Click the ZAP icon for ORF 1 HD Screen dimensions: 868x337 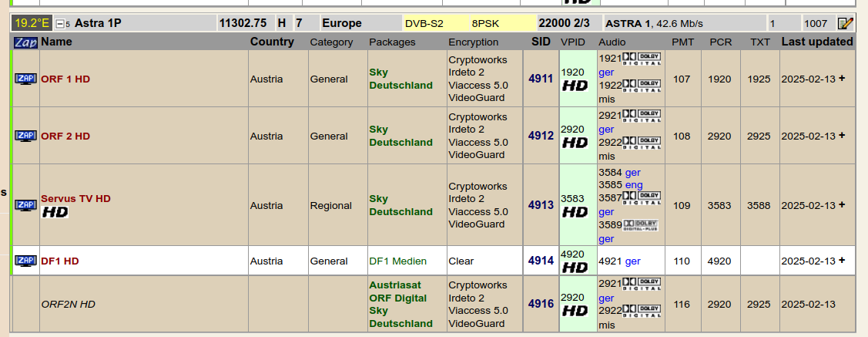25,79
